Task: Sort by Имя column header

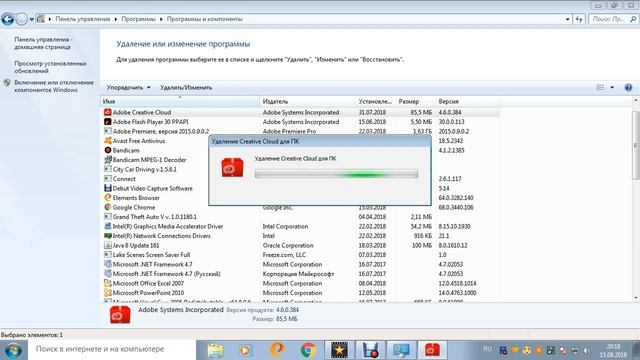Action: [180, 101]
